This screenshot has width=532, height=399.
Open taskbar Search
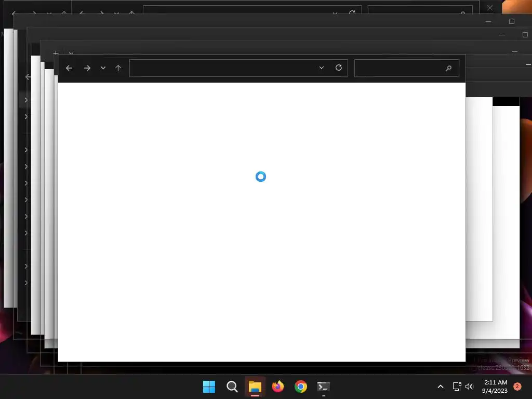click(x=232, y=387)
